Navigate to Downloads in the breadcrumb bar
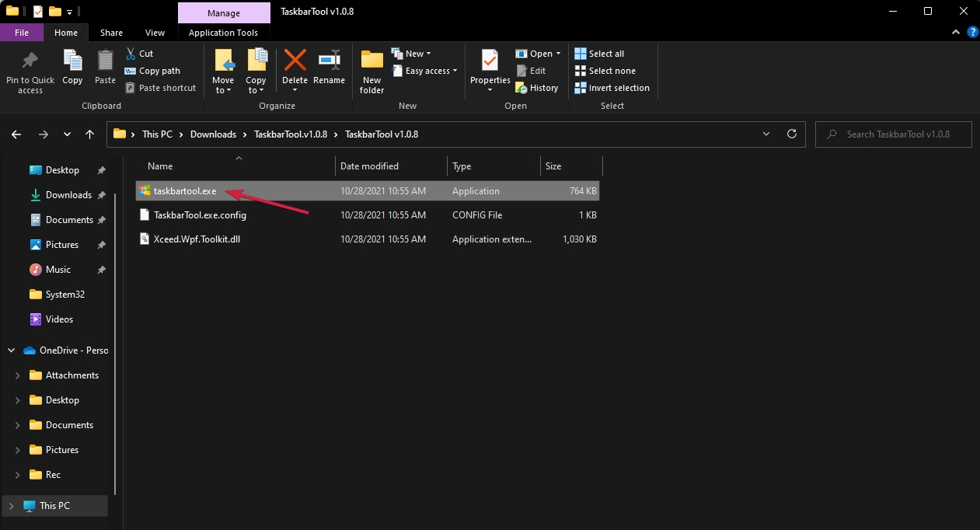The image size is (980, 530). (x=213, y=134)
